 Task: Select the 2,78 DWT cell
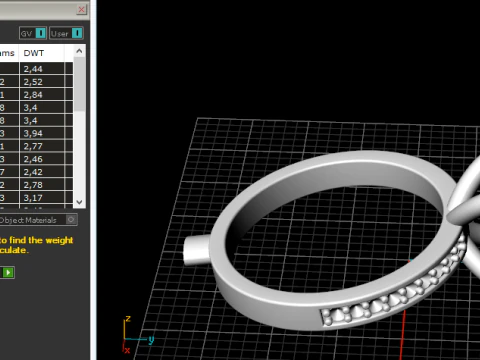pyautogui.click(x=42, y=185)
